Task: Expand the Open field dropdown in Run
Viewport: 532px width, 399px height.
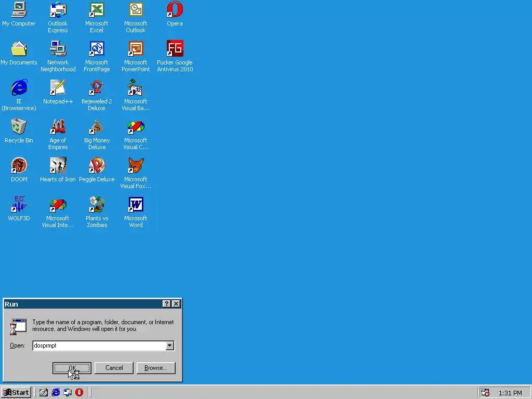Action: tap(170, 345)
